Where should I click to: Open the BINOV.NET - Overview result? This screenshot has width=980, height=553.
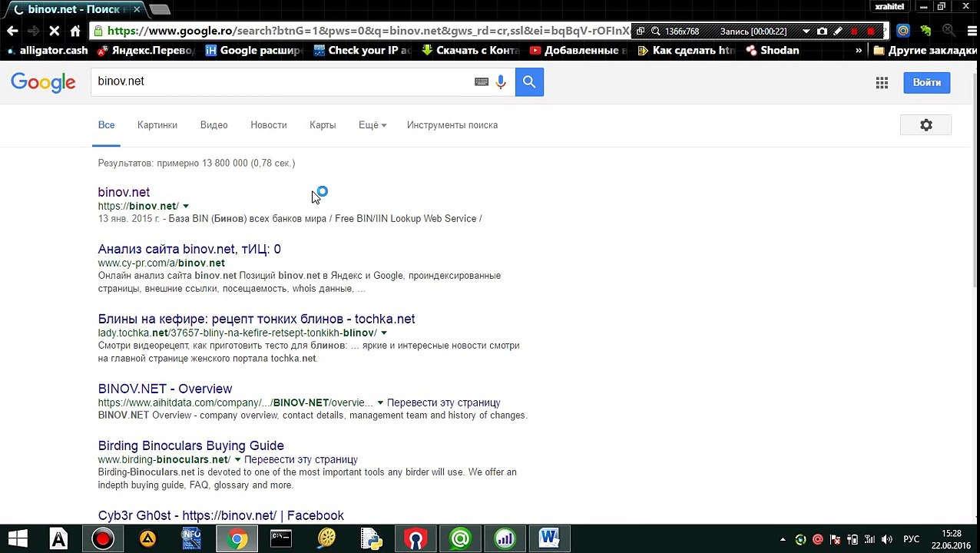[165, 389]
